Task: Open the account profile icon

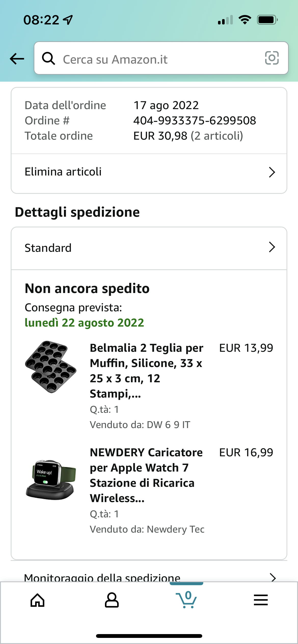Action: pos(112,600)
